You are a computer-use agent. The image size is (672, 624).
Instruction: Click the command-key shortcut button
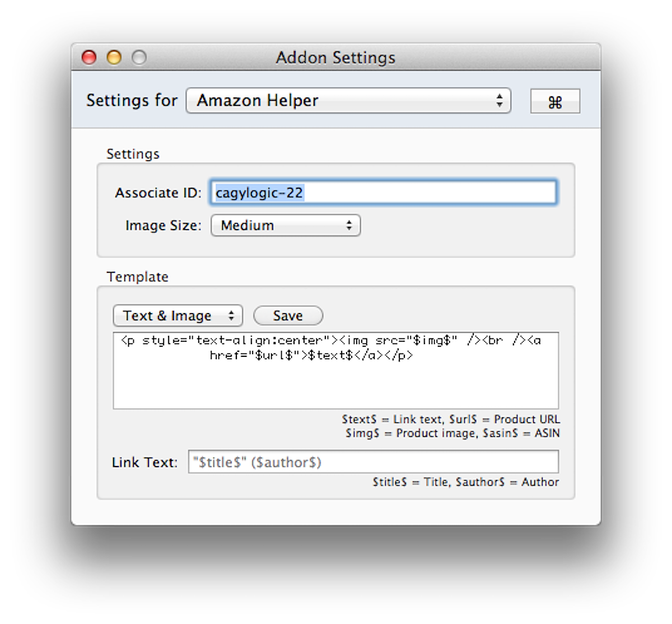555,101
